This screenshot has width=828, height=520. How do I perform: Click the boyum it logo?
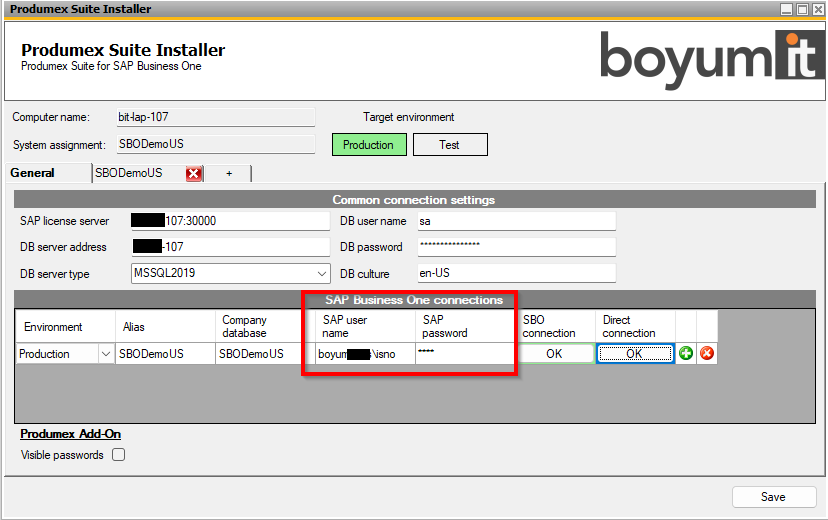[x=712, y=59]
